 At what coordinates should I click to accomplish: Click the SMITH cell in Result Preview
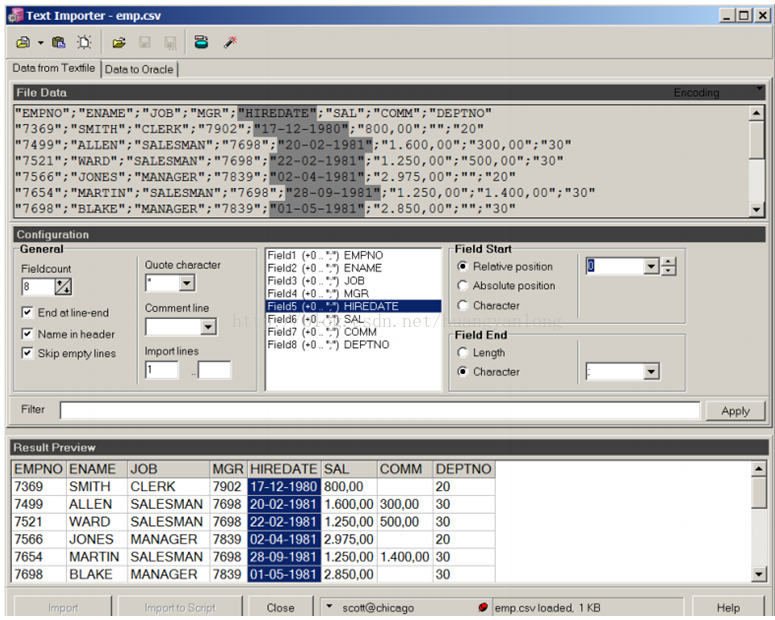click(97, 487)
